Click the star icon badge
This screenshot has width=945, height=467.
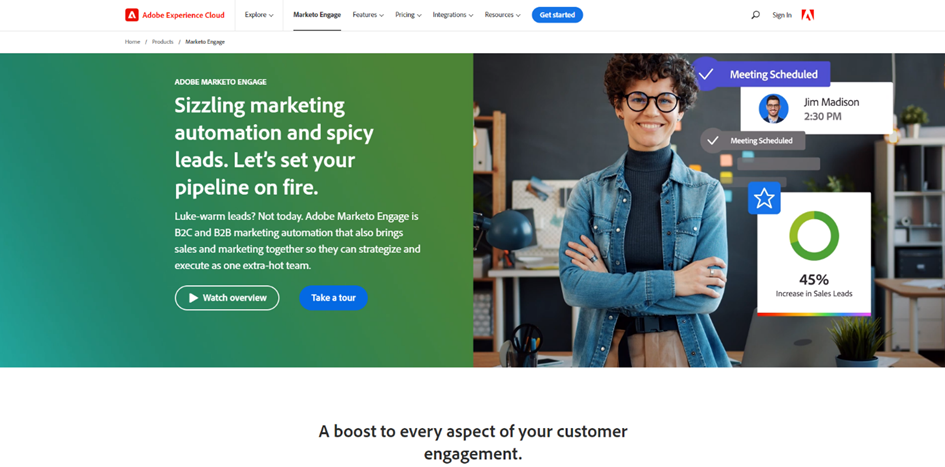tap(764, 198)
